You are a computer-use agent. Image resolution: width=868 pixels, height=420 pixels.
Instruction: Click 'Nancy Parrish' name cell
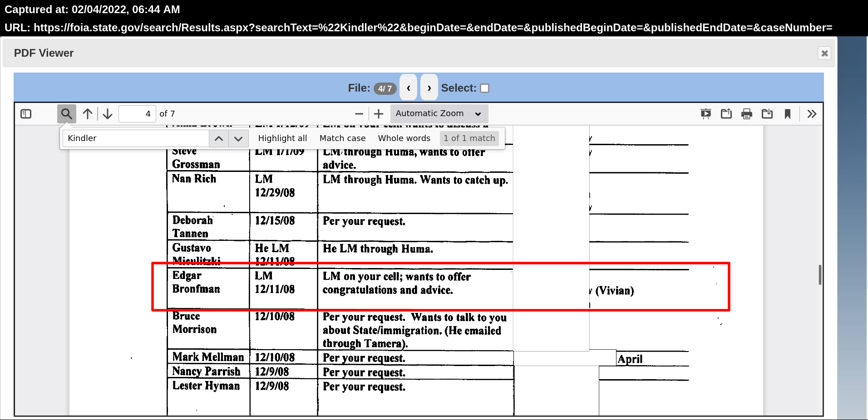pyautogui.click(x=208, y=371)
